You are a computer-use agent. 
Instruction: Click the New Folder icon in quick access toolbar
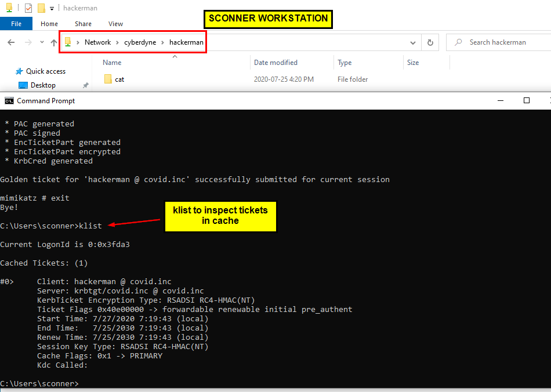pyautogui.click(x=40, y=8)
